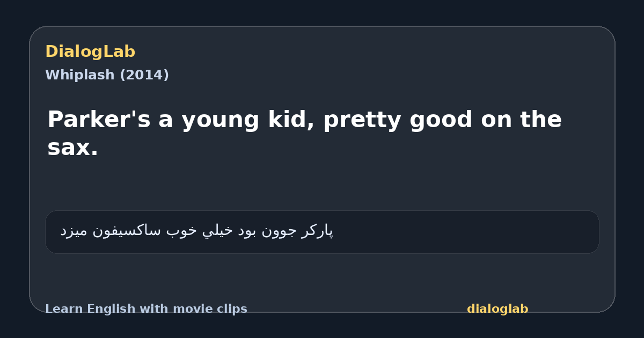The width and height of the screenshot is (644, 338).
Task: Click "Learn English with movie clips" tagline
Action: pos(146,309)
